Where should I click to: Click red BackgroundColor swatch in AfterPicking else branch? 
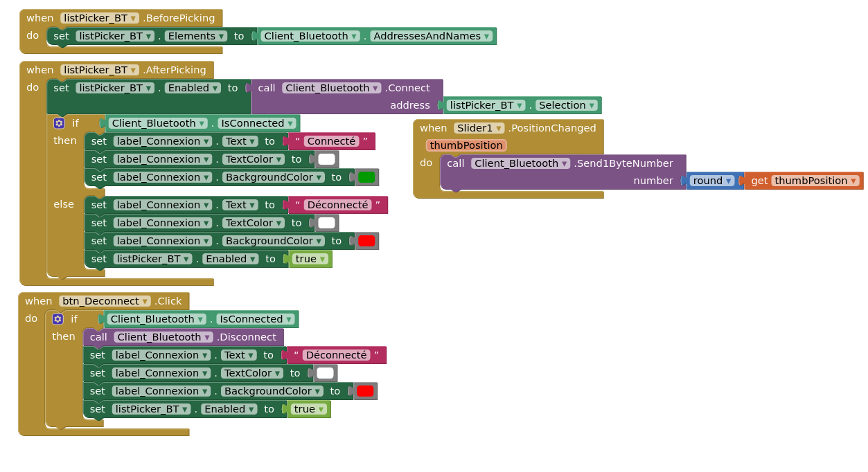click(x=366, y=241)
